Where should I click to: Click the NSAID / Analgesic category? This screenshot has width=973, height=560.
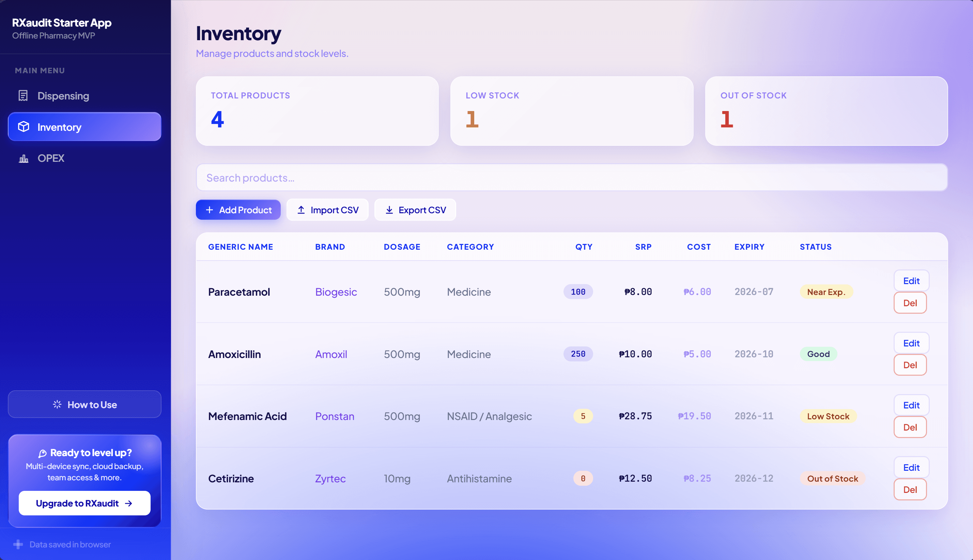click(x=489, y=416)
